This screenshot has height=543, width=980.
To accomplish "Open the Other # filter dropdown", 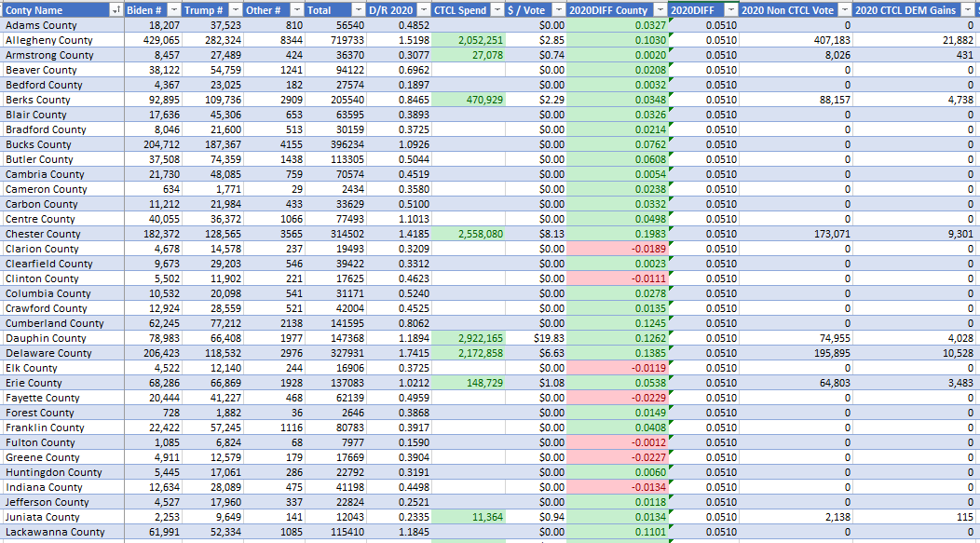I will [x=297, y=10].
